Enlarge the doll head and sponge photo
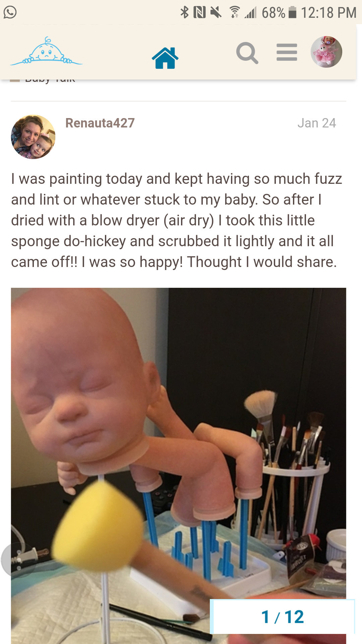Viewport: 362px width, 644px height. pos(178,466)
